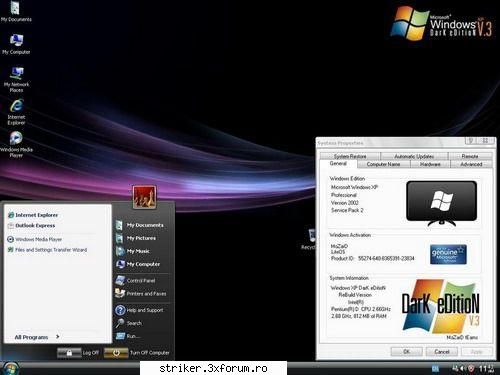The width and height of the screenshot is (500, 375).
Task: Open My Music from the Start menu
Action: 133,251
